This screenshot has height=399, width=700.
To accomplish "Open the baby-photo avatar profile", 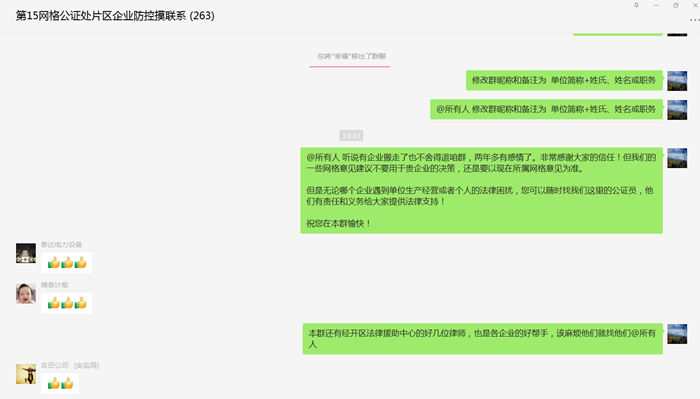I will click(x=26, y=294).
